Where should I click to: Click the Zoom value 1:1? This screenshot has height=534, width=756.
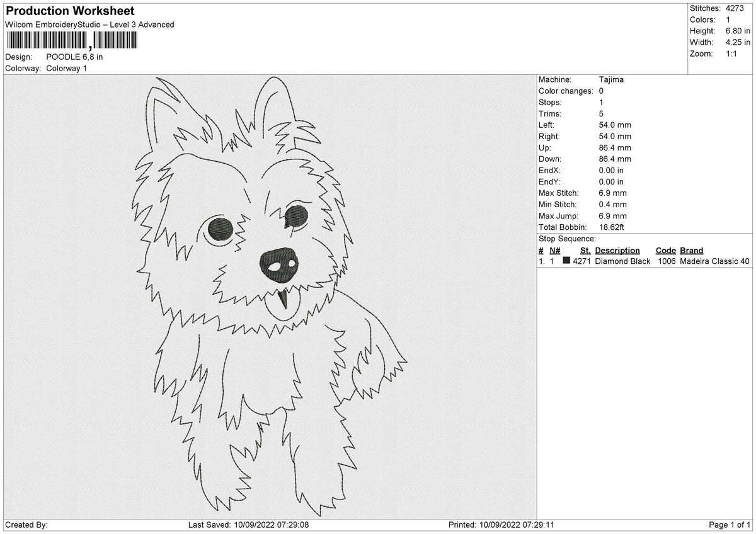pos(732,54)
